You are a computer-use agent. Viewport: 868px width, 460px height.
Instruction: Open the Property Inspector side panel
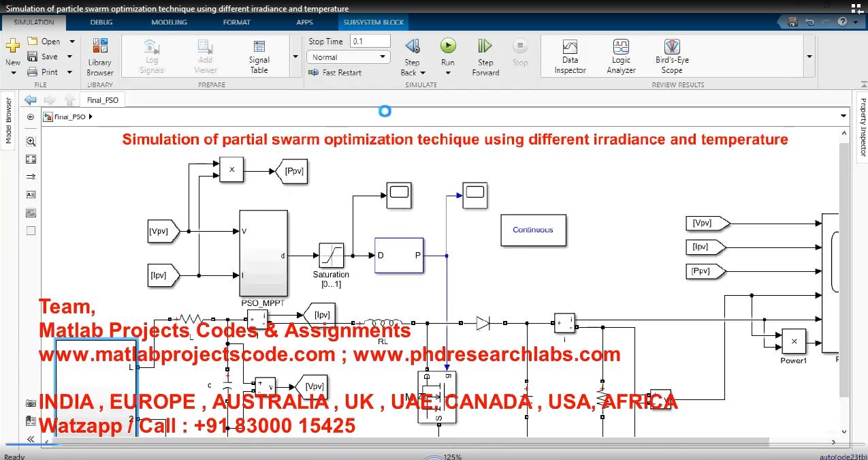[862, 127]
